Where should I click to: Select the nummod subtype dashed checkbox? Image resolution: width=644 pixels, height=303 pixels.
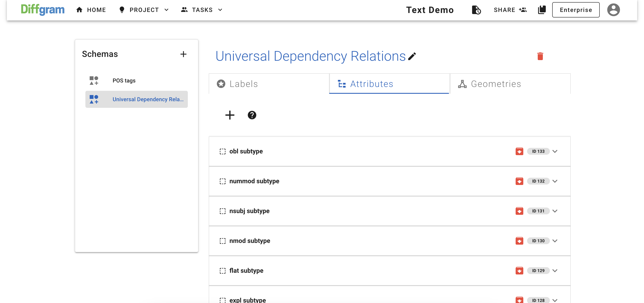pos(222,181)
